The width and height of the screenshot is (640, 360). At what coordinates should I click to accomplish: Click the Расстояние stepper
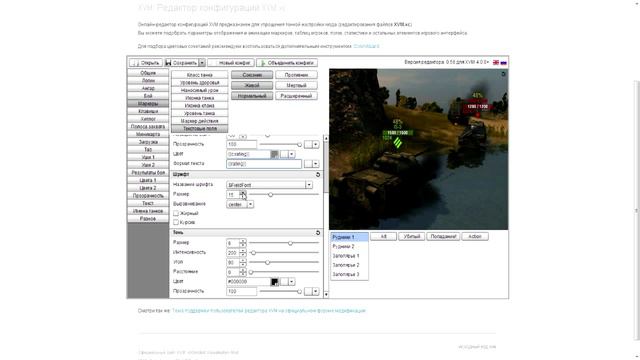[243, 272]
